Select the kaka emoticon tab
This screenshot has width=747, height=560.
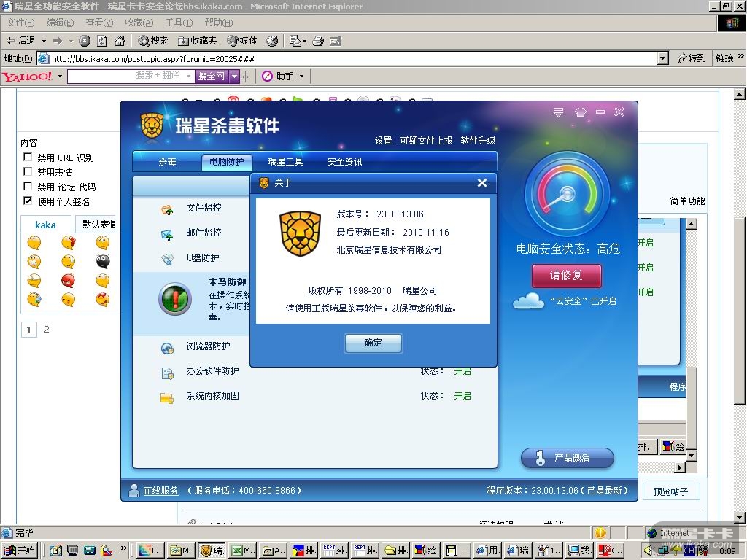click(45, 225)
